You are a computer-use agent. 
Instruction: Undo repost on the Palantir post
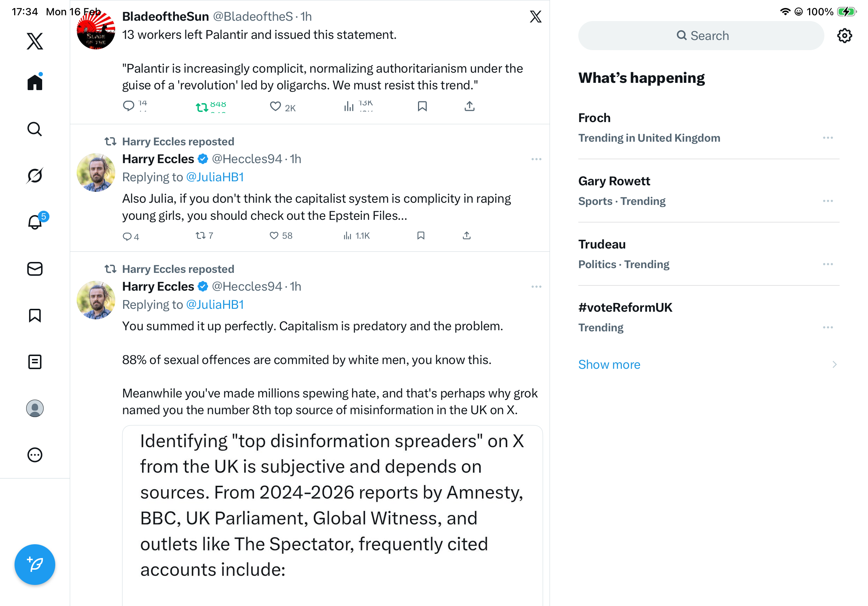[x=202, y=107]
